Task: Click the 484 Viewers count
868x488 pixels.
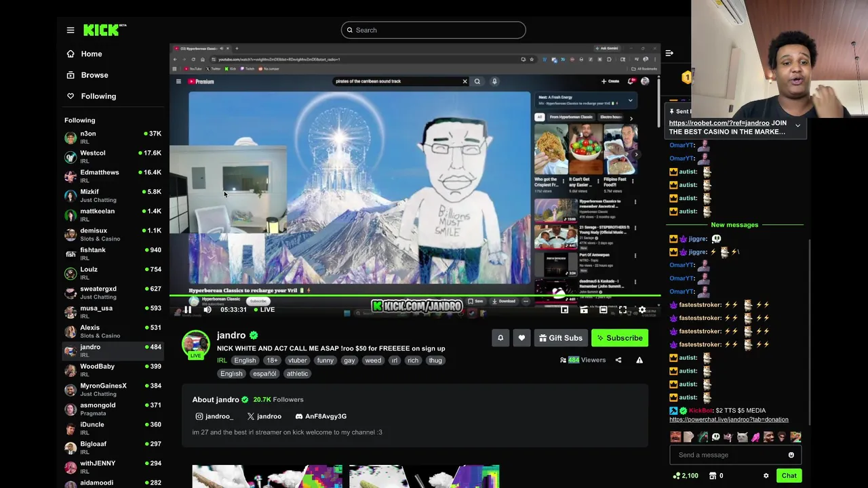Action: click(583, 360)
